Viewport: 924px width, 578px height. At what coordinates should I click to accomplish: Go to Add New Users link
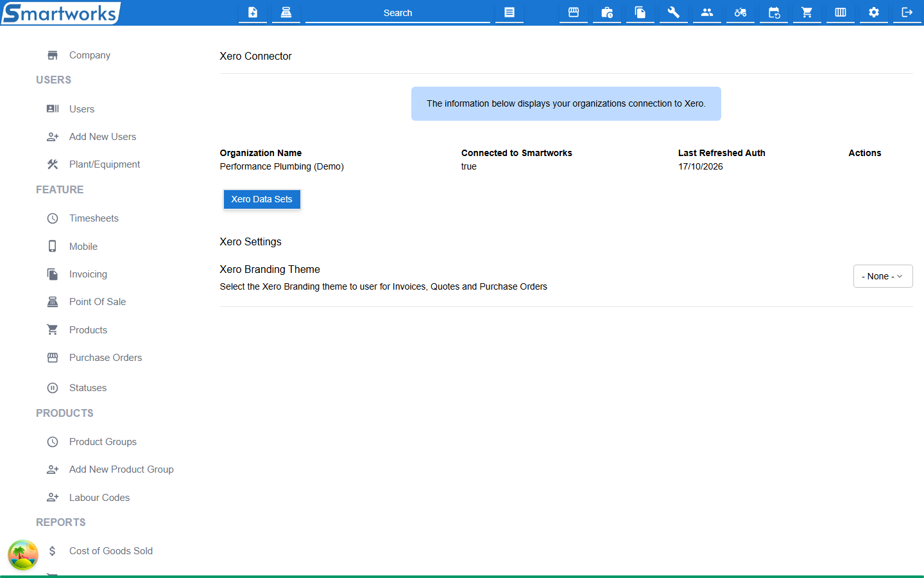point(103,137)
